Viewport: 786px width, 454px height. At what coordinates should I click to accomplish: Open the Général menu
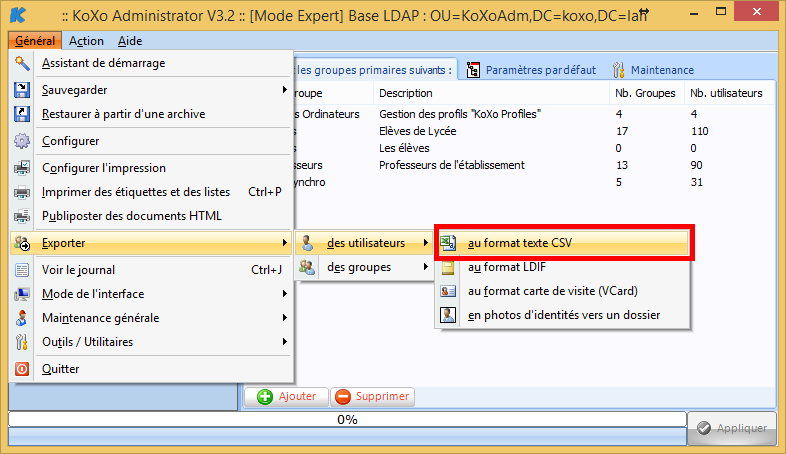35,41
